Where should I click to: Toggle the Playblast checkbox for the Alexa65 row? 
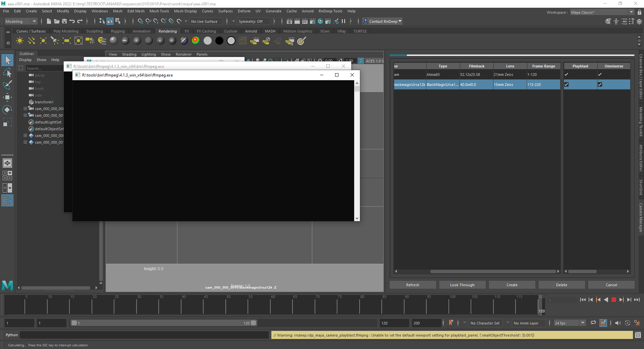(567, 74)
